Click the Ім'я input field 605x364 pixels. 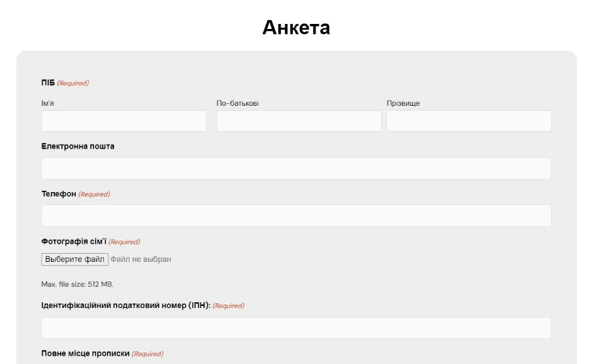click(x=124, y=118)
